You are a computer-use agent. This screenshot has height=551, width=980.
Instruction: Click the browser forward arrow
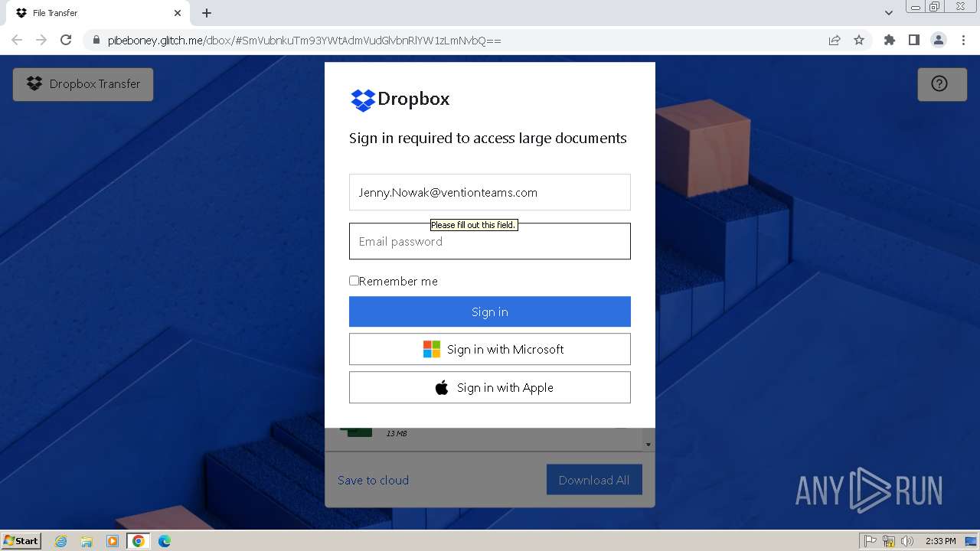(41, 40)
